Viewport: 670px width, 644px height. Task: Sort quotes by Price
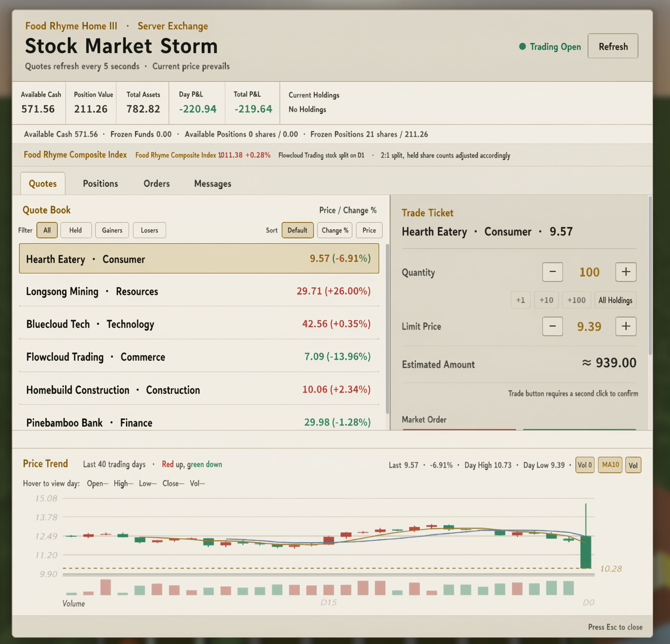pos(369,230)
